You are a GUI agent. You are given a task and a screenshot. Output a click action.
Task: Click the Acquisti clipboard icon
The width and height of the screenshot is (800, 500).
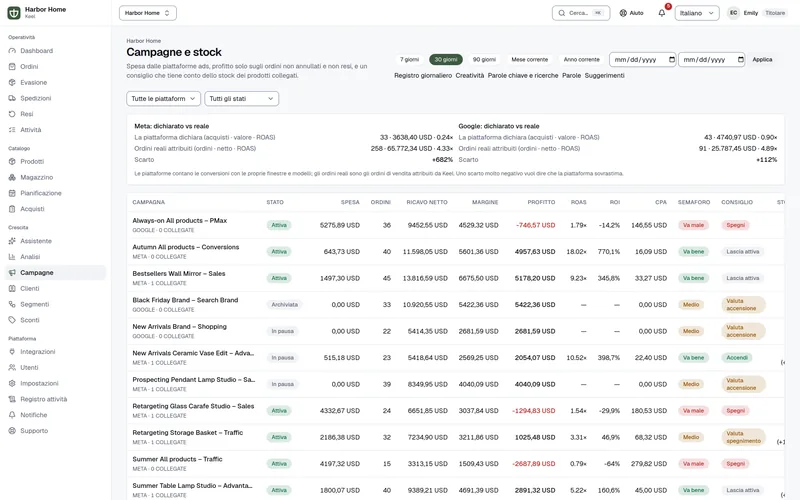12,209
